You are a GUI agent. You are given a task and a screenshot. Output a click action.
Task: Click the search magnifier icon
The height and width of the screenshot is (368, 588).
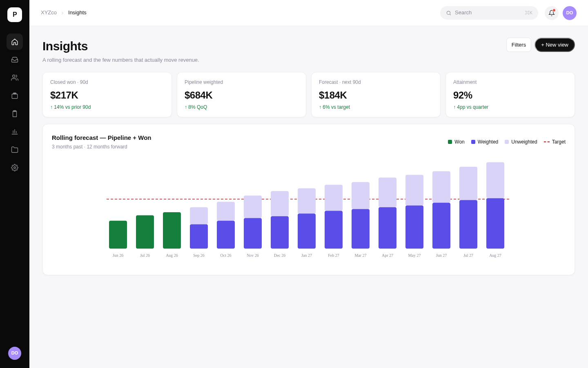(x=449, y=13)
